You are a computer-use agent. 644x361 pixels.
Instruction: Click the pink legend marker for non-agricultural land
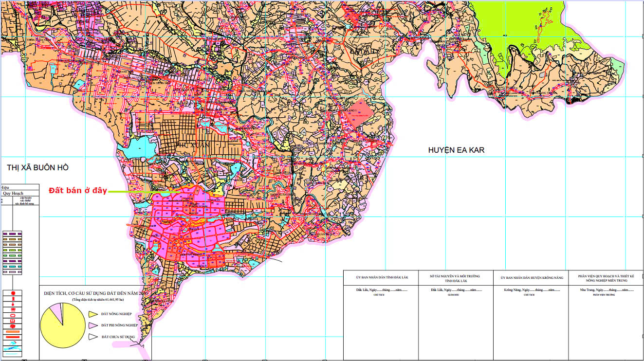pos(92,325)
